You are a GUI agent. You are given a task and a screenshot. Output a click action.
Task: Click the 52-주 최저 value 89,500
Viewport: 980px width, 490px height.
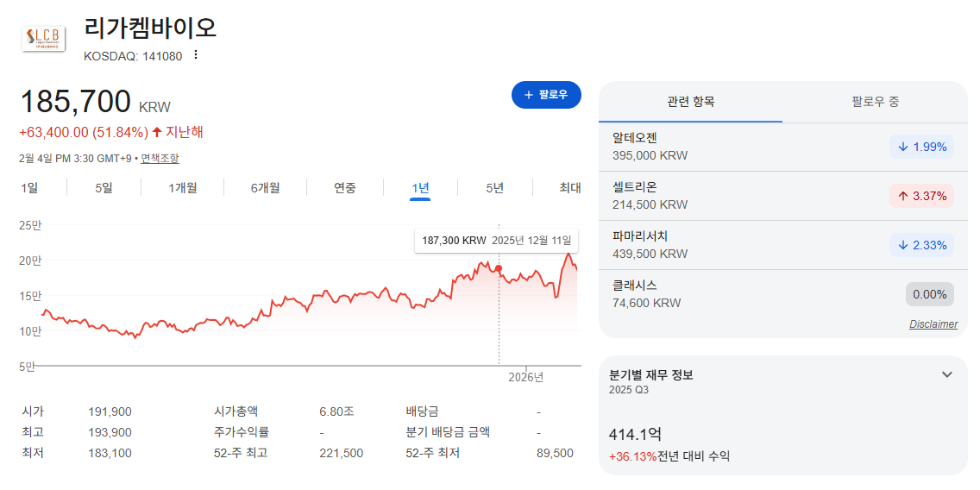(555, 453)
